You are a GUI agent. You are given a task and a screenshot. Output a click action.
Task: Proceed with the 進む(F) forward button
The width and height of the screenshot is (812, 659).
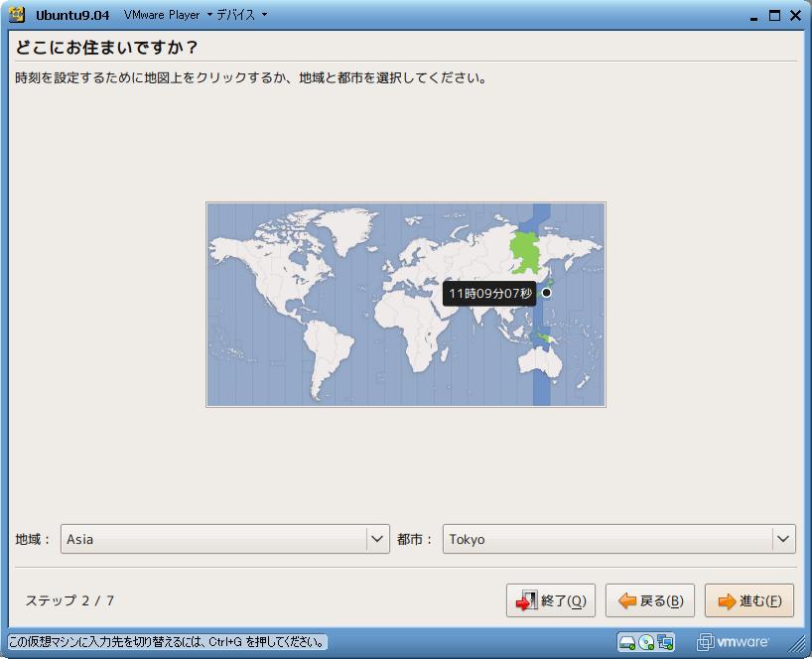point(748,600)
